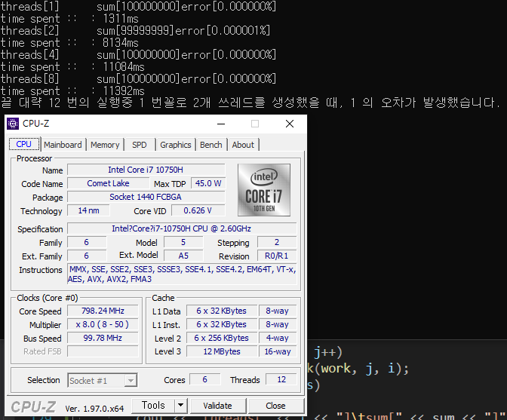Click the Code Name value Comet Lake
This screenshot has width=507, height=420.
109,183
